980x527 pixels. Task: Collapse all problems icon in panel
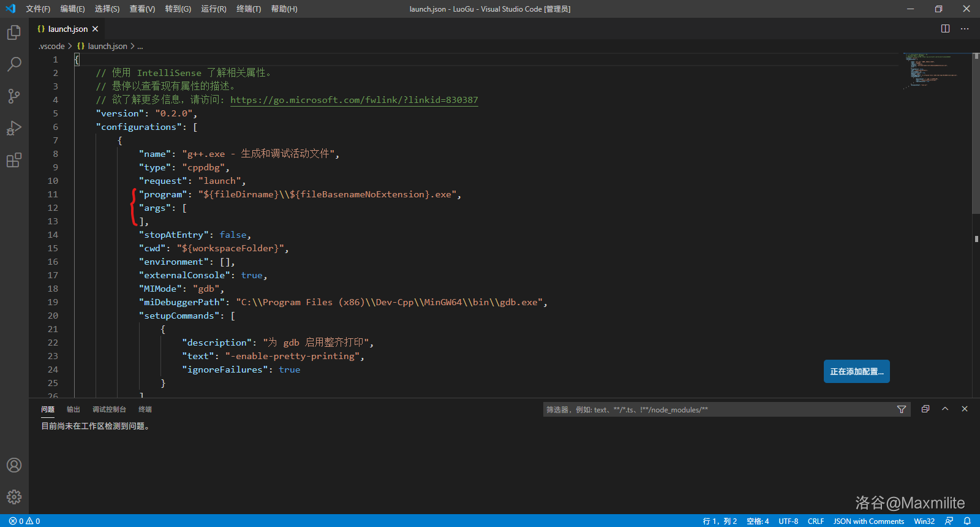click(x=925, y=409)
